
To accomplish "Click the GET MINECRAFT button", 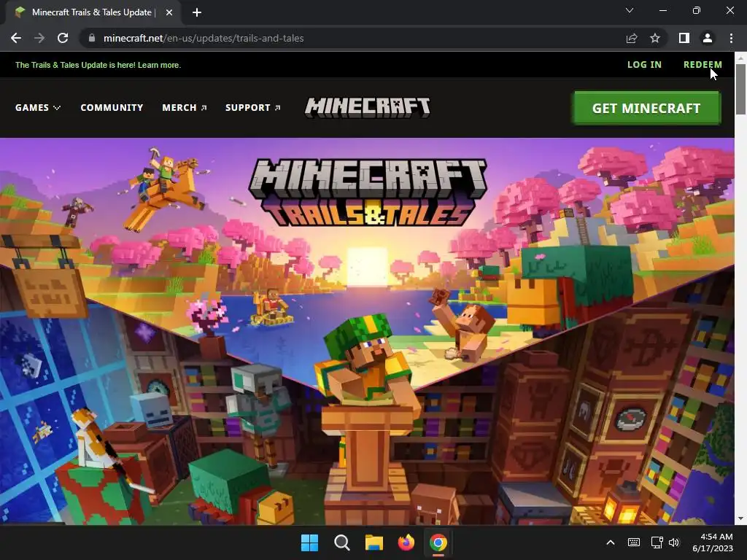I will point(646,108).
